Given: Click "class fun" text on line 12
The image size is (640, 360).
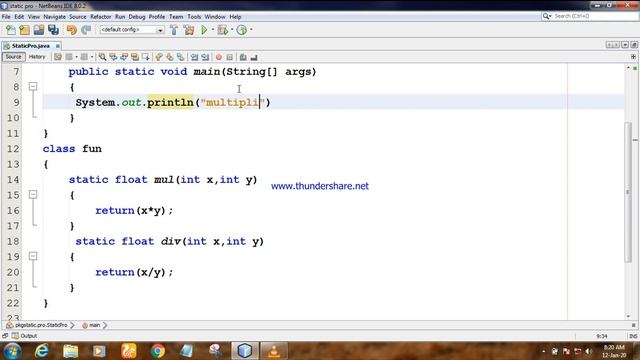Looking at the screenshot, I should pos(72,149).
